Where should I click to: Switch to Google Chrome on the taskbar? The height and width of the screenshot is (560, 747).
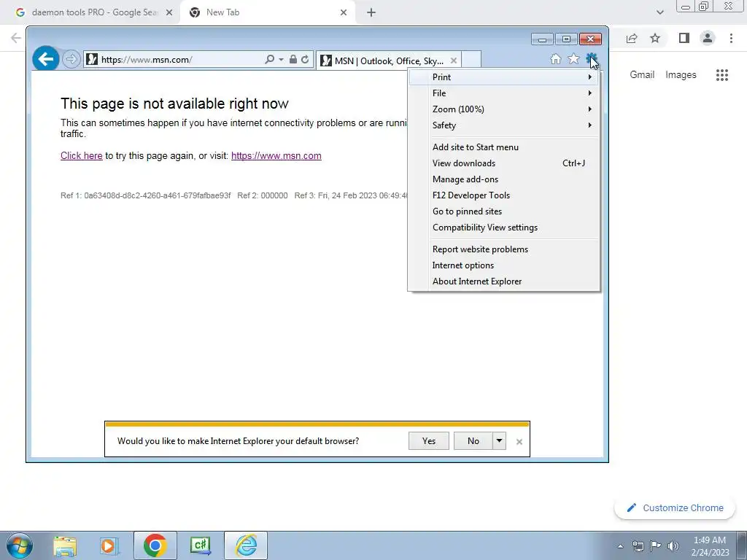click(155, 545)
